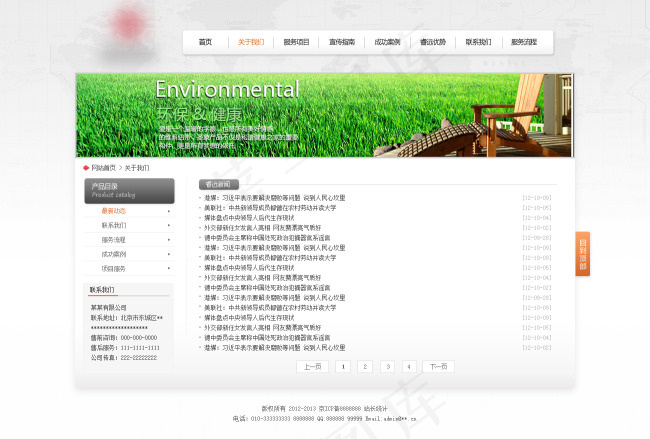Image resolution: width=650 pixels, height=439 pixels.
Task: Click the 关于我们 breadcrumb link
Action: click(x=137, y=168)
